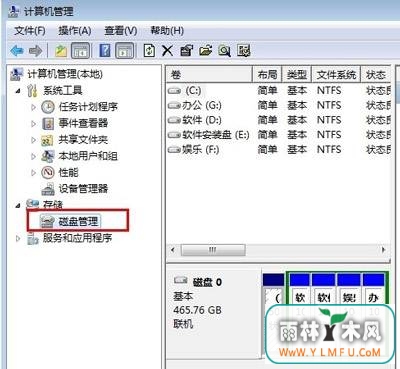The height and width of the screenshot is (369, 400).
Task: Click the open folder toolbar icon
Action: (206, 51)
